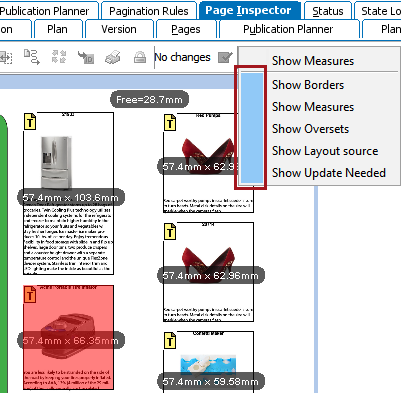
Task: Select the Version tab
Action: coord(119,29)
